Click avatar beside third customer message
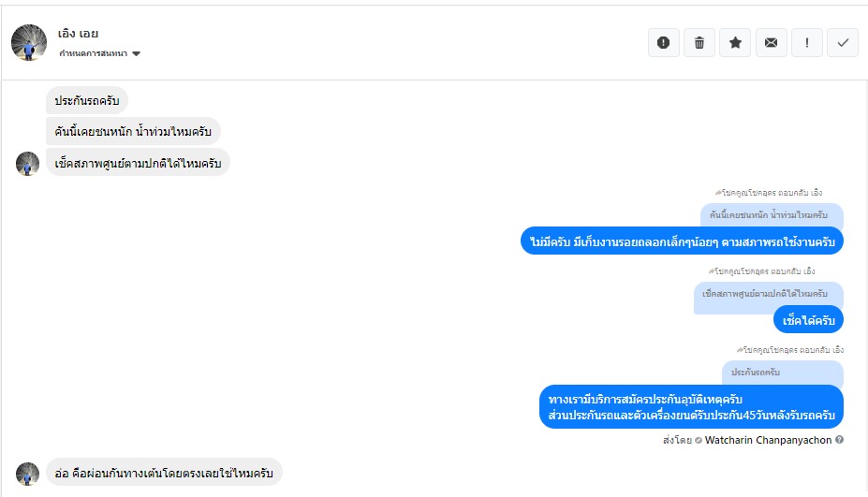 pos(28,163)
